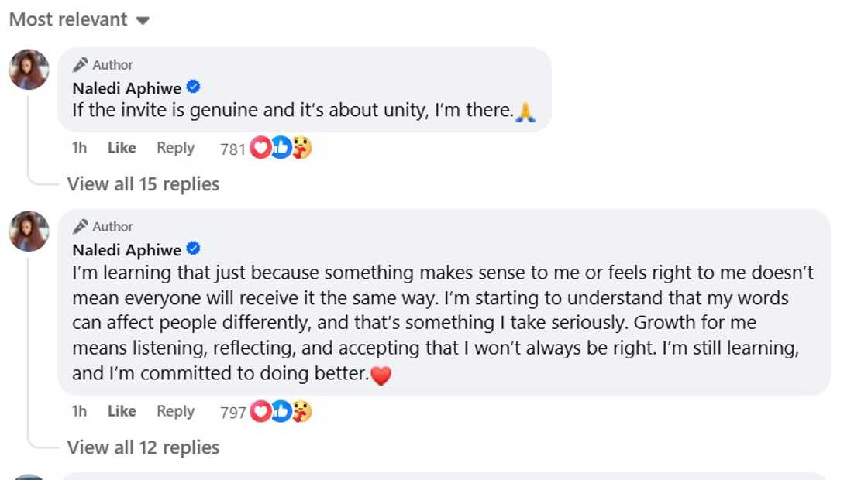868x480 pixels.
Task: Open heart reaction on the 797-reaction comment
Action: (260, 412)
